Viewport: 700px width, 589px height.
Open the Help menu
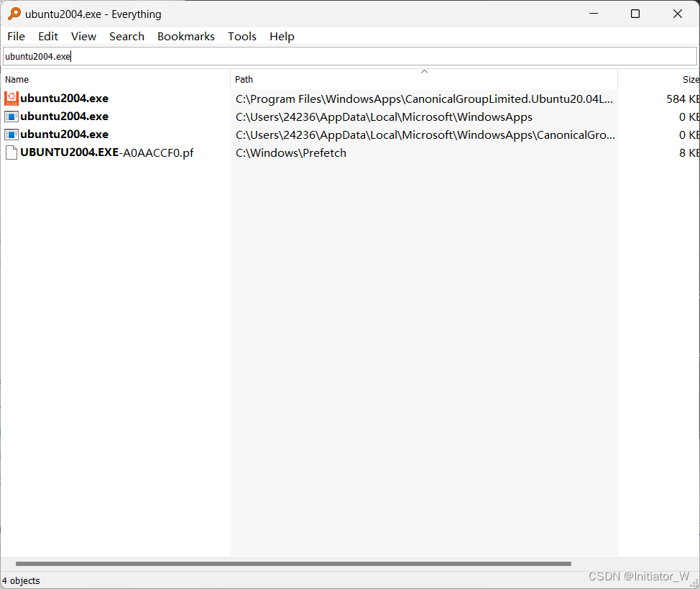[x=282, y=36]
